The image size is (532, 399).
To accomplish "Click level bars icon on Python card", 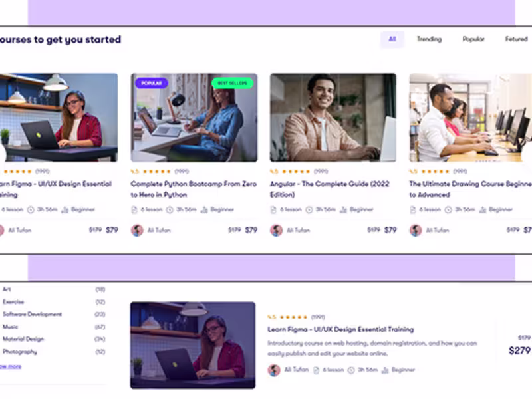I will (x=204, y=210).
